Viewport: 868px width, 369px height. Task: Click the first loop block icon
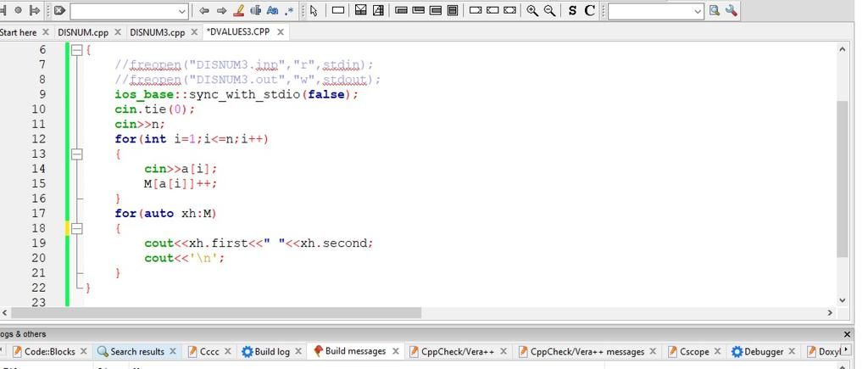point(403,10)
